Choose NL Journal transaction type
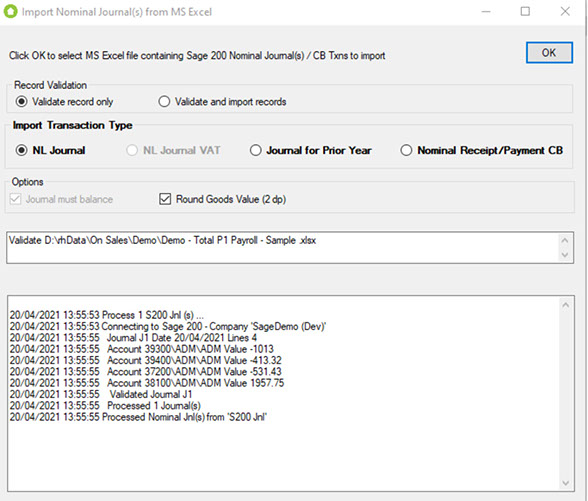Viewport: 588px width, 501px height. (22, 150)
